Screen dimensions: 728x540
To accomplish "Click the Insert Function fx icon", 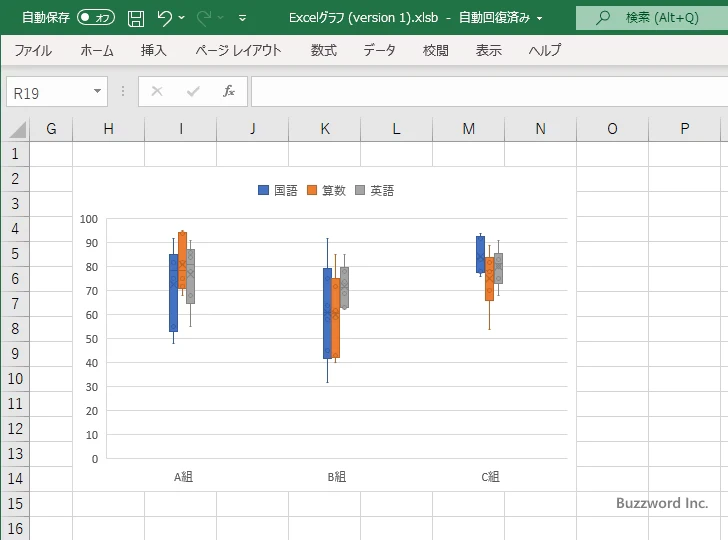I will coord(229,91).
